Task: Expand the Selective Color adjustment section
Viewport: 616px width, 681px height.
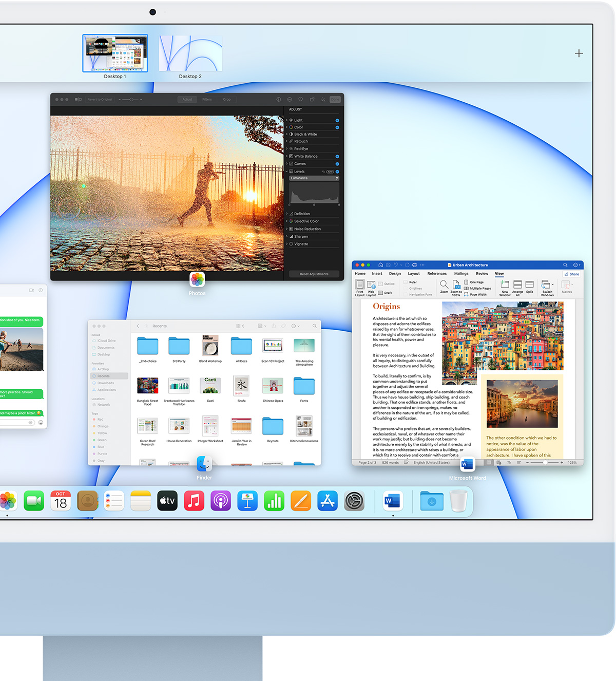Action: [287, 221]
